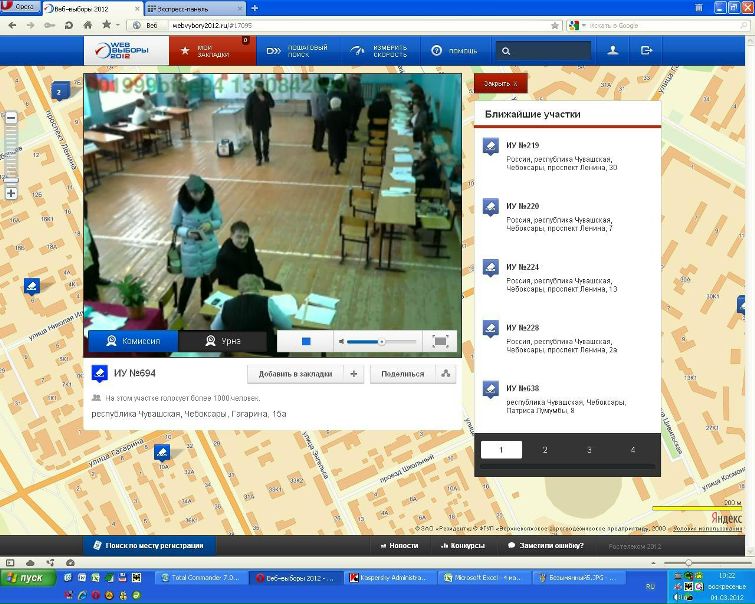Click the RU language indicator in the taskbar
The image size is (755, 604).
click(650, 587)
